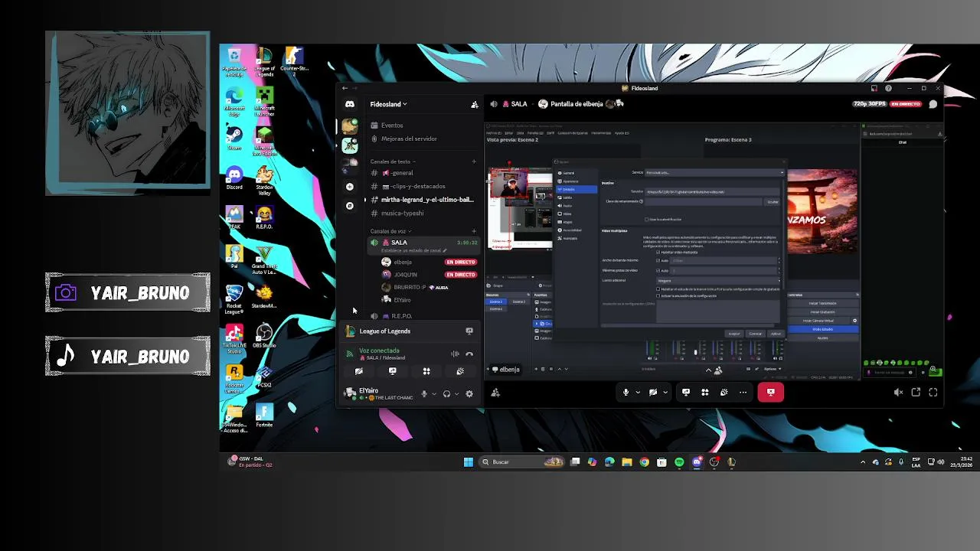Viewport: 980px width, 551px height.
Task: Open activities in call control bar
Action: pos(705,393)
